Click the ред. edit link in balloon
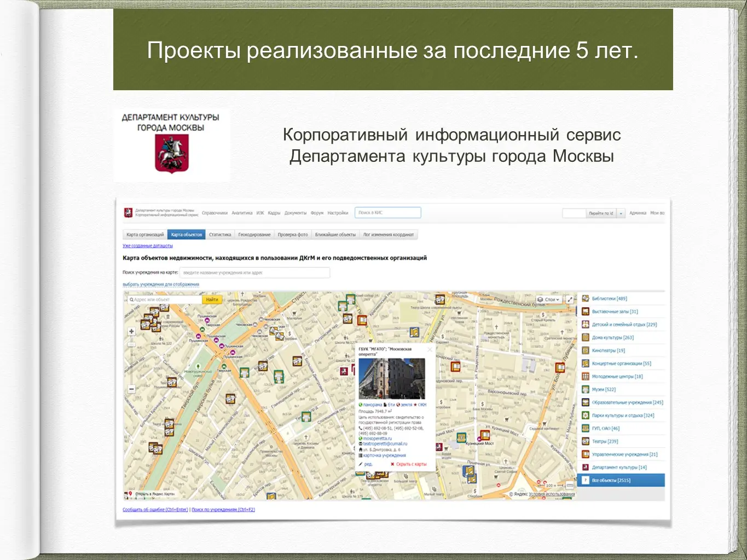The image size is (747, 560). [368, 464]
